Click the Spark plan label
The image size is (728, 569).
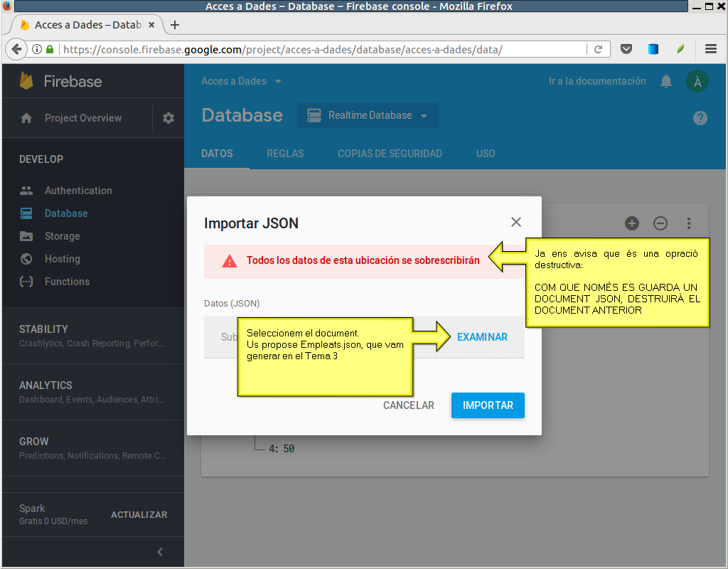pos(32,509)
